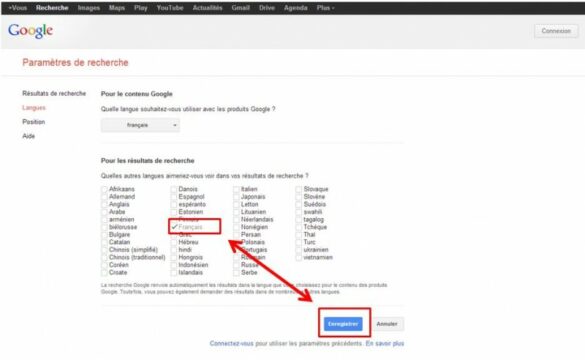Check the swahili checkbox
Image resolution: width=585 pixels, height=360 pixels.
click(x=298, y=212)
